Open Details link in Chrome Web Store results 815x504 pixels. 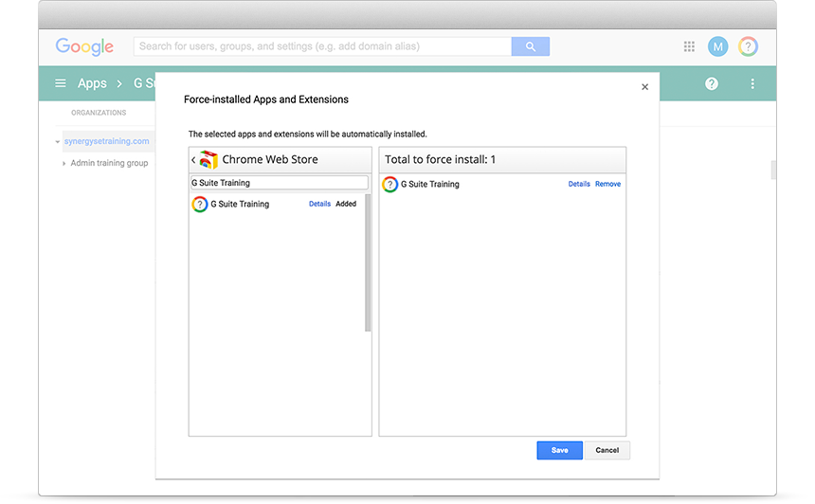pos(319,204)
